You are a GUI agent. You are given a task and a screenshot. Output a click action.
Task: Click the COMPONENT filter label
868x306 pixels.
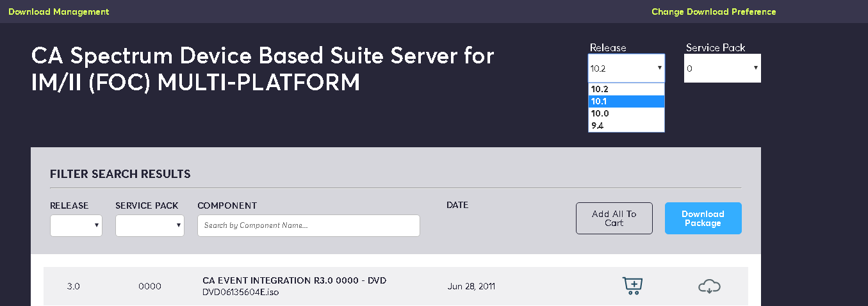227,205
